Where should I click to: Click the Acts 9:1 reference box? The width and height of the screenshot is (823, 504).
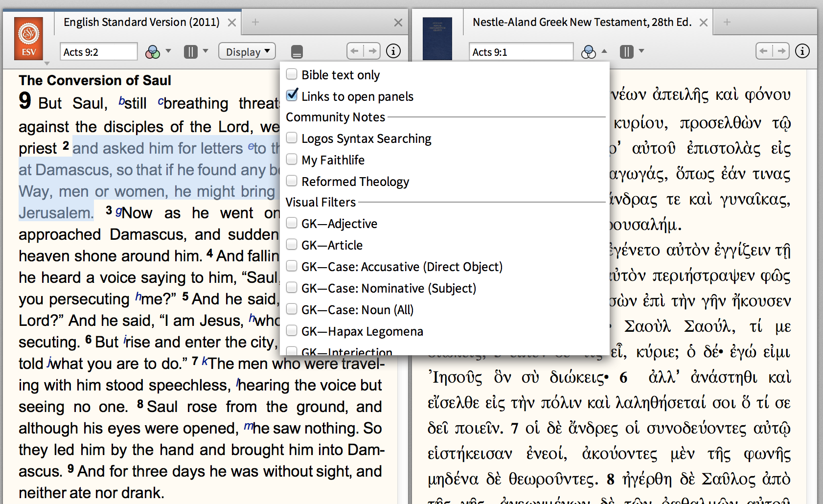tap(522, 52)
